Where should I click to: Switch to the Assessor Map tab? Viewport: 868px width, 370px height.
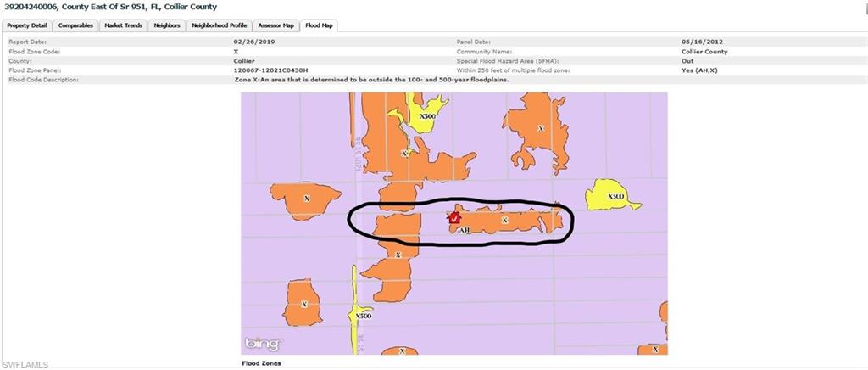click(276, 25)
